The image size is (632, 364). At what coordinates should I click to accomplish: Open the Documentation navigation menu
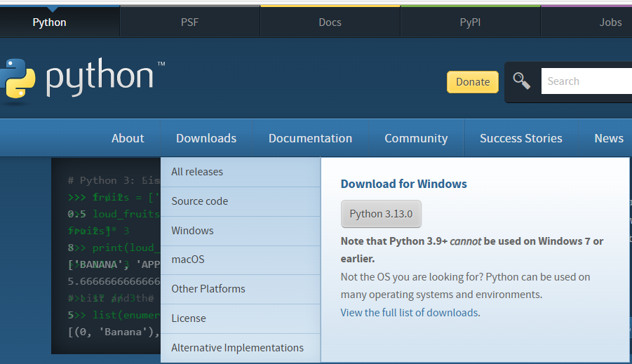(x=310, y=138)
